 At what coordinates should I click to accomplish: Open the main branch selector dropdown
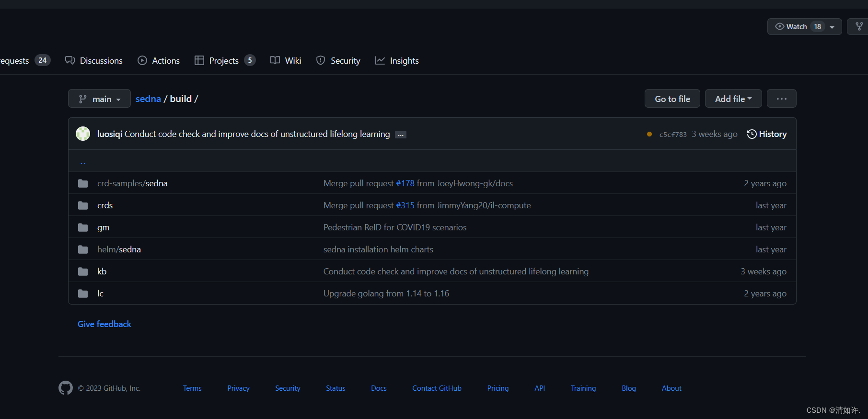(x=99, y=99)
